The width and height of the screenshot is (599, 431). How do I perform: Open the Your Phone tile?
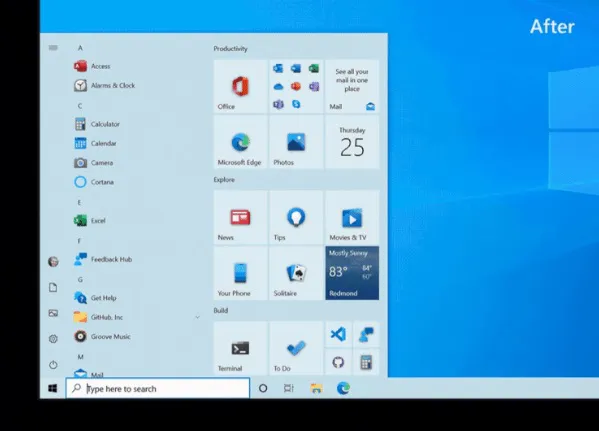click(x=240, y=273)
